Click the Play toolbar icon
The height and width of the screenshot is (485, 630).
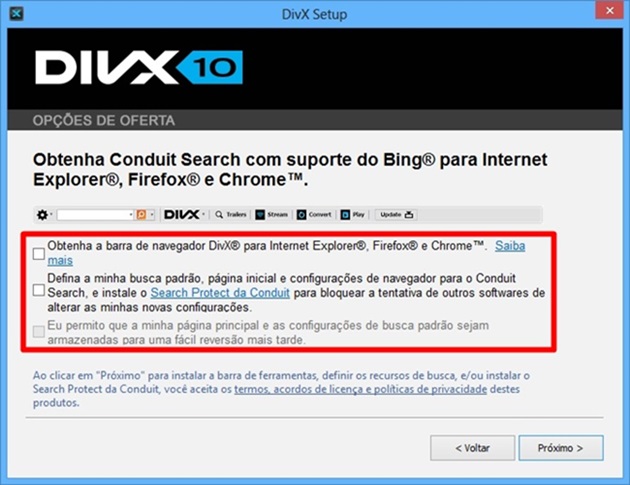(345, 215)
